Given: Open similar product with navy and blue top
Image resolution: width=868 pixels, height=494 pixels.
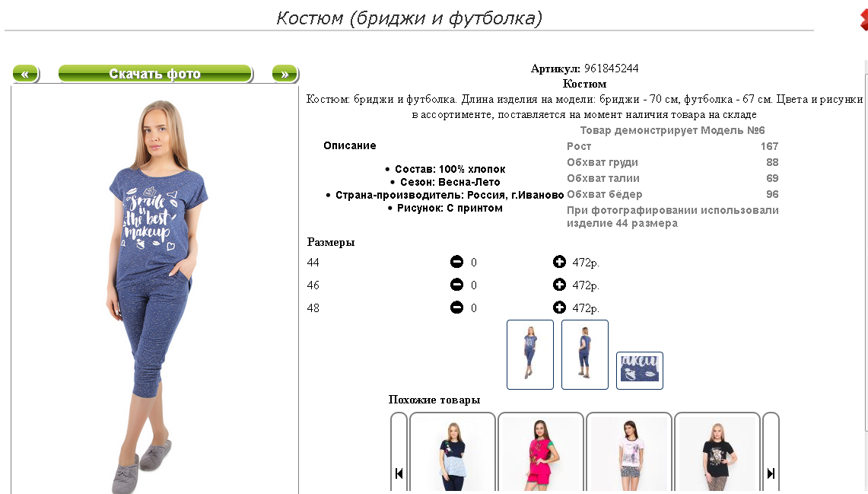Looking at the screenshot, I should [x=453, y=452].
